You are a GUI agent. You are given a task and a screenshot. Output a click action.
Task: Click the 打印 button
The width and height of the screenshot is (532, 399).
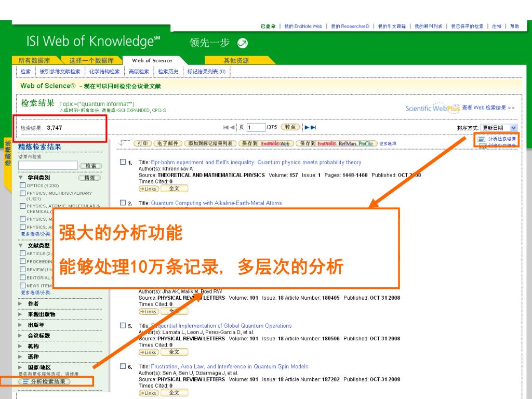[x=142, y=143]
